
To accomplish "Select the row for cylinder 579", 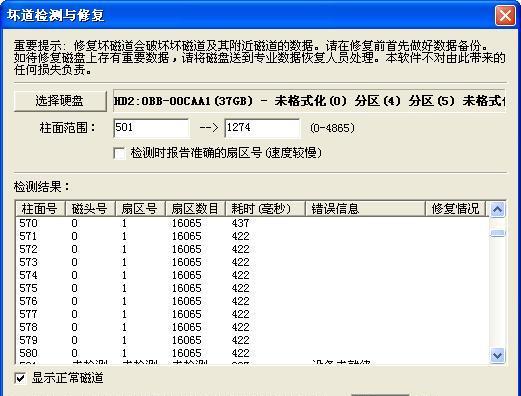I will pyautogui.click(x=252, y=340).
